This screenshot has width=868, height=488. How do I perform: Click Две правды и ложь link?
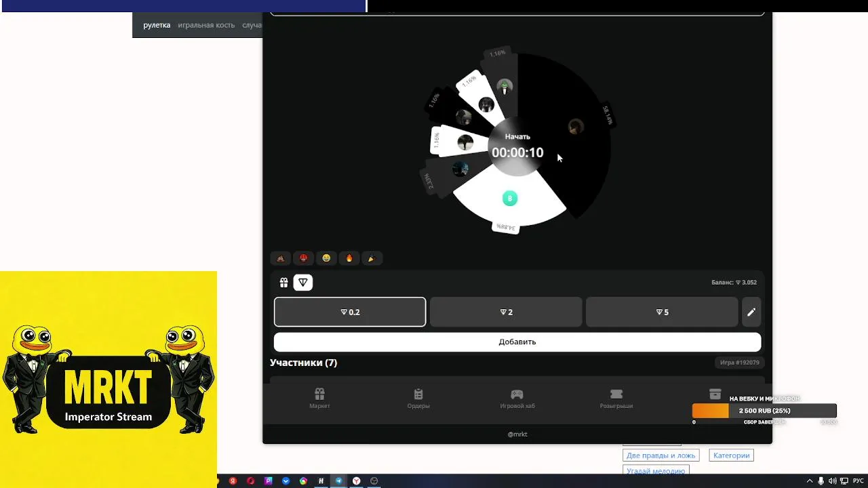click(x=660, y=455)
